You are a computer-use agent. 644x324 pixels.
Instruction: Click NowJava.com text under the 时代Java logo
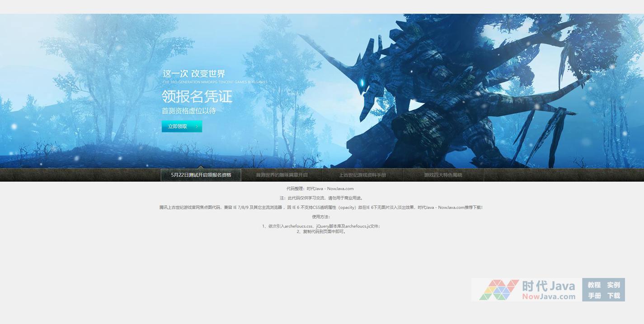click(x=549, y=296)
